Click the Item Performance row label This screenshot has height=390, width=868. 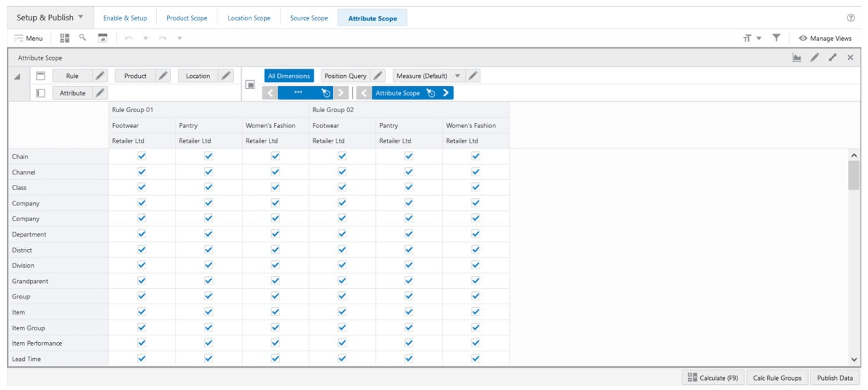click(37, 343)
